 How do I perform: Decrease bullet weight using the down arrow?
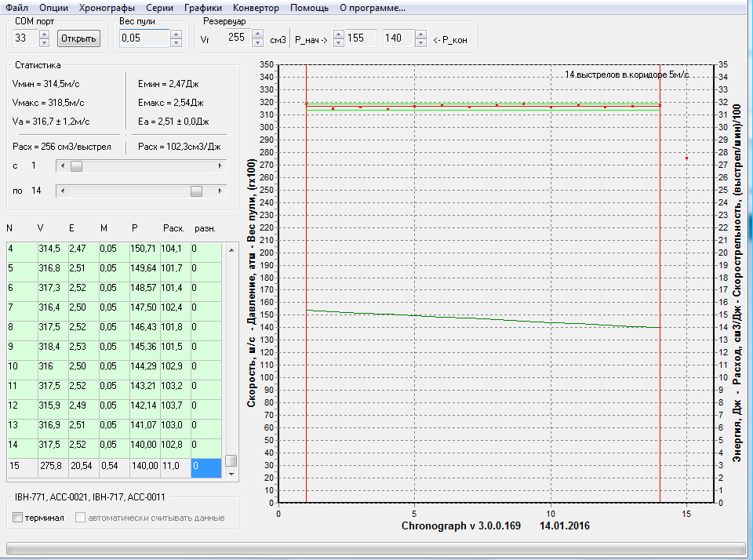click(x=176, y=42)
